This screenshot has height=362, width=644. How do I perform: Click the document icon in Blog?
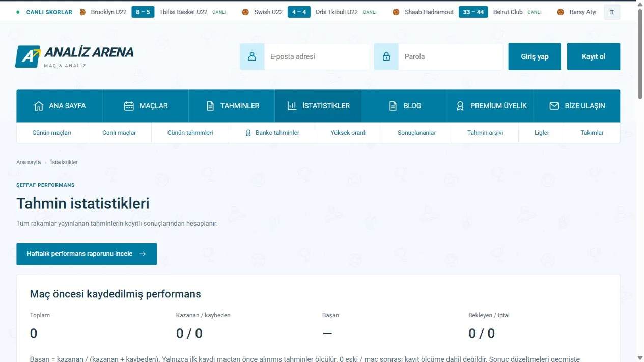pos(393,106)
